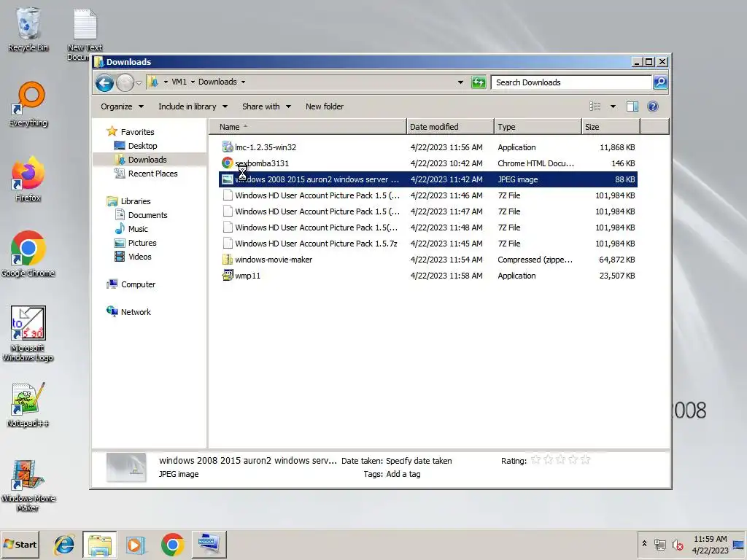The height and width of the screenshot is (560, 747).
Task: Select the Firefox desktop shortcut
Action: click(x=28, y=179)
